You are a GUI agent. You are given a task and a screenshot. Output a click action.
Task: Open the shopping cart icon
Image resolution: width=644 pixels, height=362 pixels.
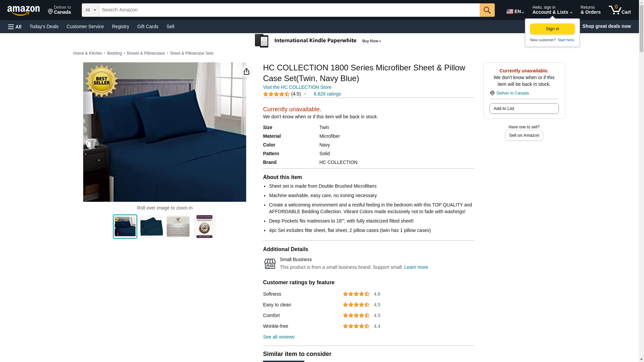tap(620, 10)
